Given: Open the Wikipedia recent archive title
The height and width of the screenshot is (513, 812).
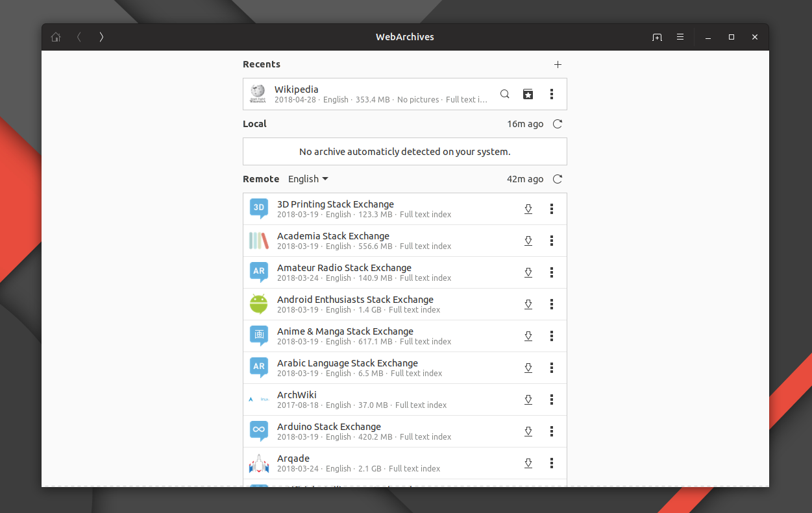Looking at the screenshot, I should [x=296, y=89].
